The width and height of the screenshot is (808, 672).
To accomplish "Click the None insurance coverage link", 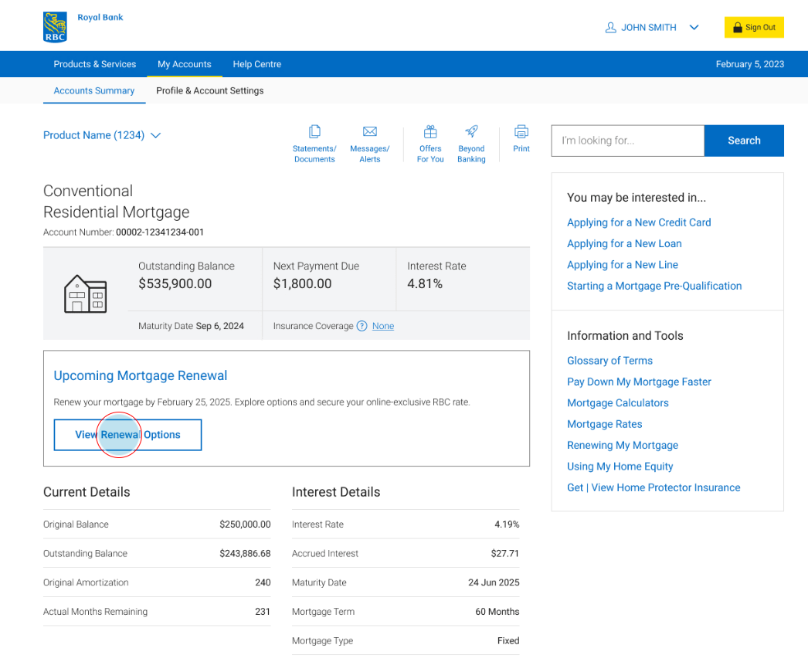I will point(383,326).
